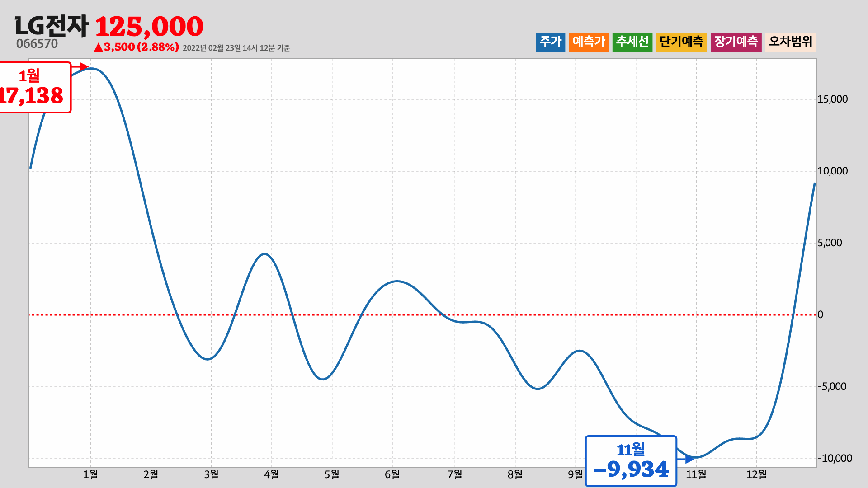Click the 10,000 y-axis label
The height and width of the screenshot is (488, 868).
point(833,171)
